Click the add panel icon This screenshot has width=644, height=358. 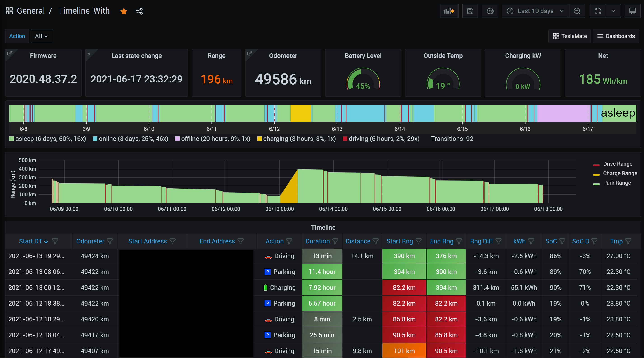(x=449, y=11)
